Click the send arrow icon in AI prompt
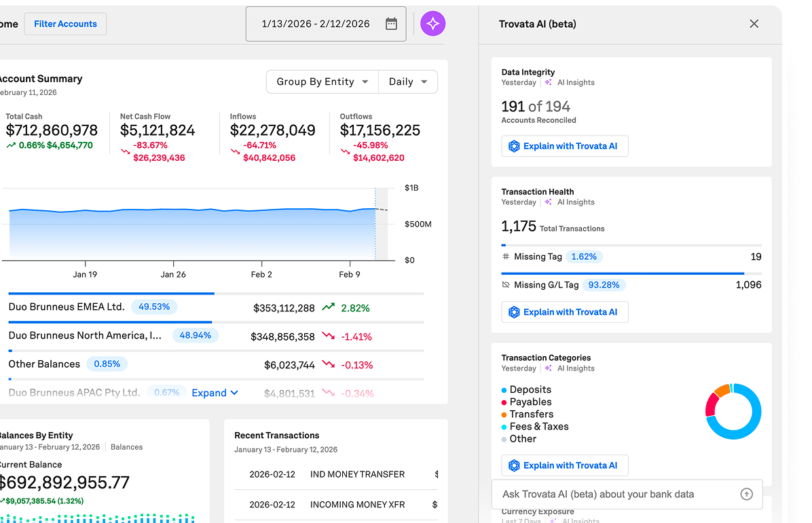Screen dimensions: 812x523 coord(746,495)
